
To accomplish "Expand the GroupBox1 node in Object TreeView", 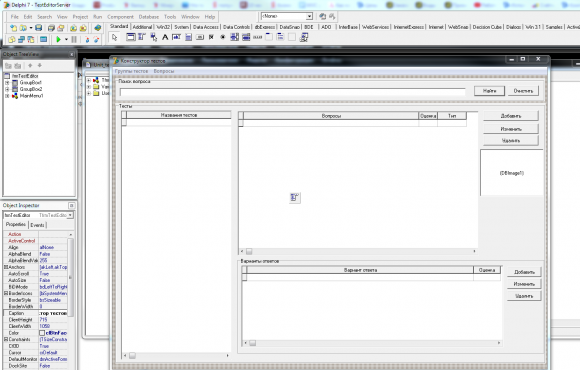I will click(x=7, y=83).
